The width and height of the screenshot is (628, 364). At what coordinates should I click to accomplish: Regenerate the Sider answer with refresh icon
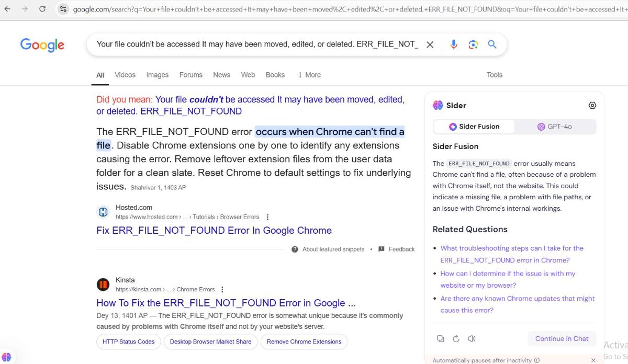pyautogui.click(x=456, y=339)
